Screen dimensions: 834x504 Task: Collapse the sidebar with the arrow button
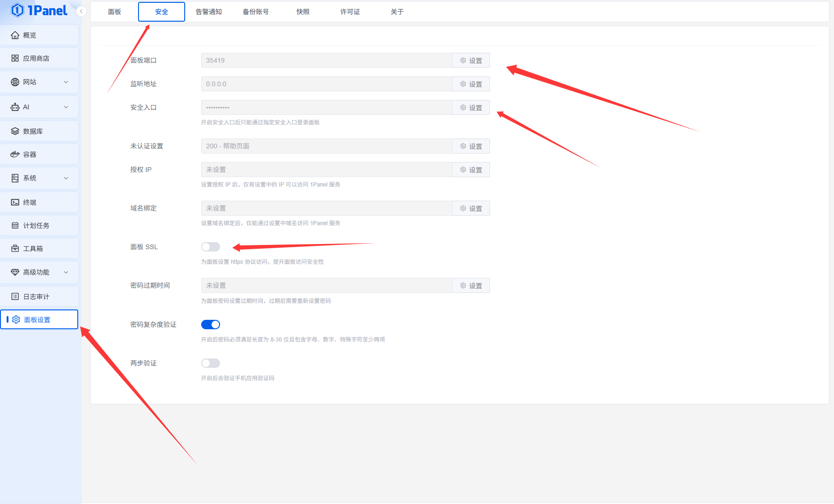click(x=82, y=11)
